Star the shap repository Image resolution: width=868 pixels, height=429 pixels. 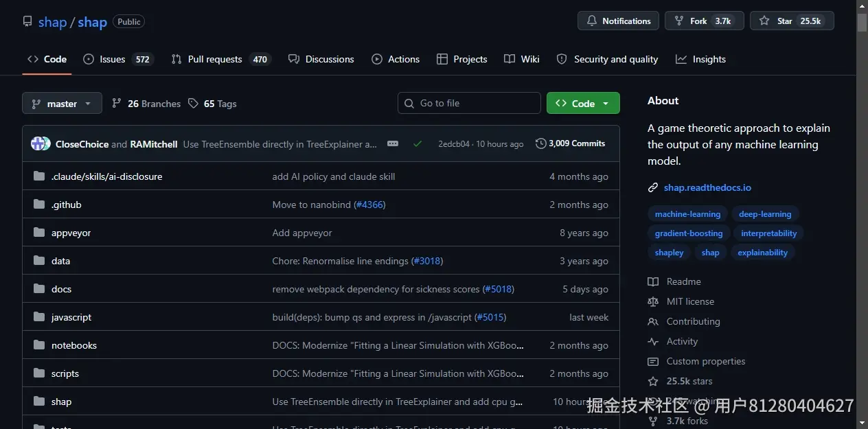792,21
